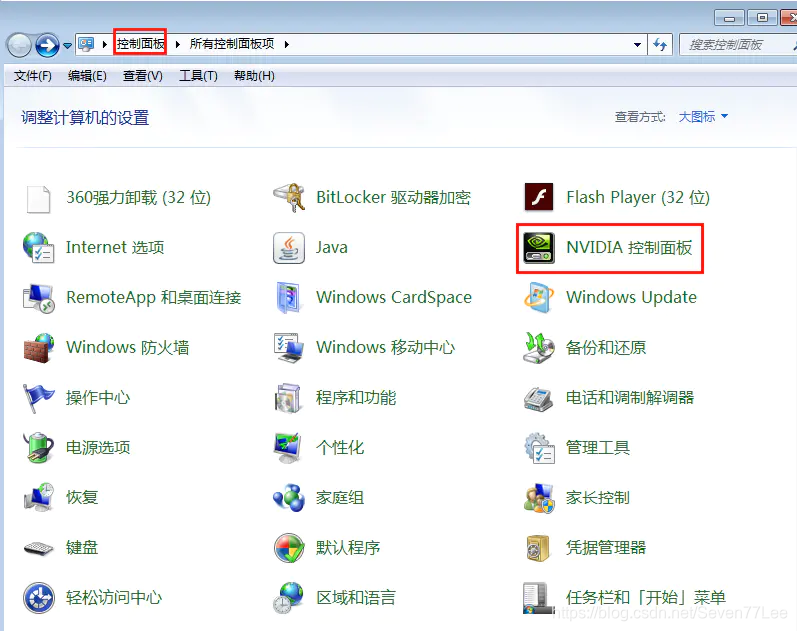This screenshot has width=797, height=631.
Task: Open the 管理工具 link text
Action: pyautogui.click(x=598, y=448)
